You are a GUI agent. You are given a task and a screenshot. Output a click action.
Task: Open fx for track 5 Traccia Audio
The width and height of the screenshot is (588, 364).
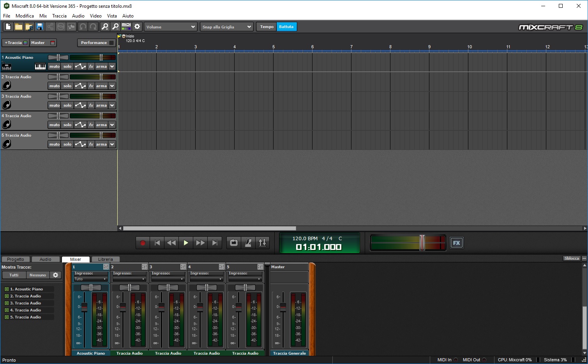click(91, 144)
